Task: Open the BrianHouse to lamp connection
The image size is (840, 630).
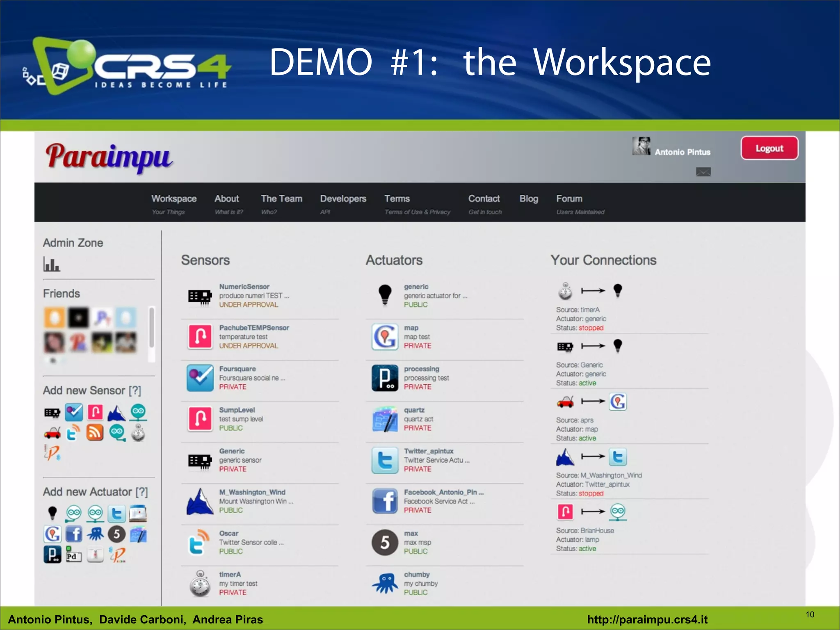Action: 629,527
